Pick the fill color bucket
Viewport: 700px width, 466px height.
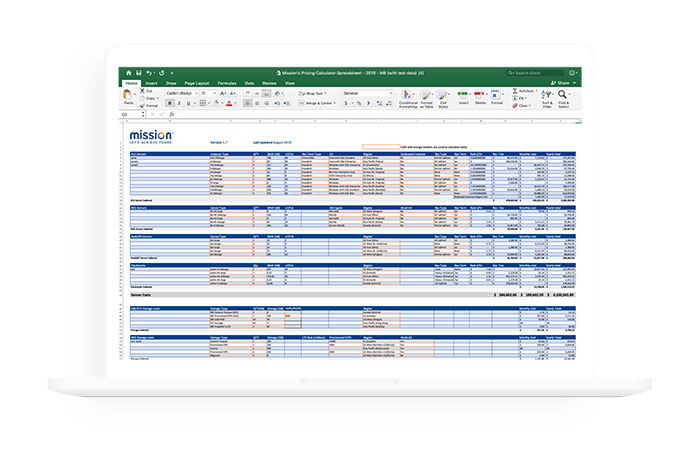(x=217, y=103)
